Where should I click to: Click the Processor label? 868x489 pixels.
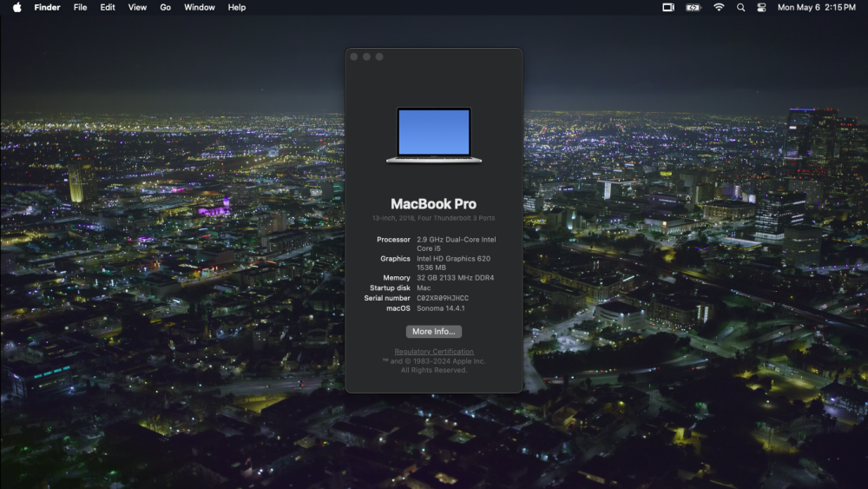[x=393, y=240]
